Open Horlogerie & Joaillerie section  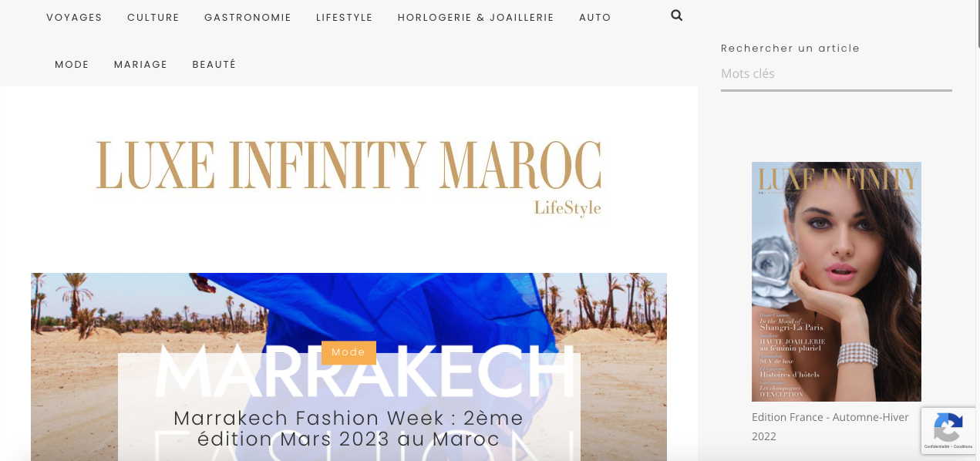[x=476, y=18]
